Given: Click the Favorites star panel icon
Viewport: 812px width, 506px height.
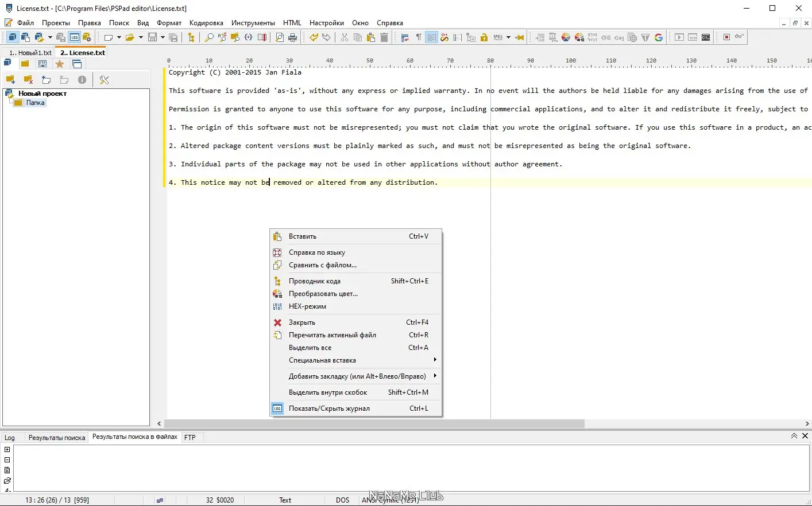Looking at the screenshot, I should (x=60, y=64).
